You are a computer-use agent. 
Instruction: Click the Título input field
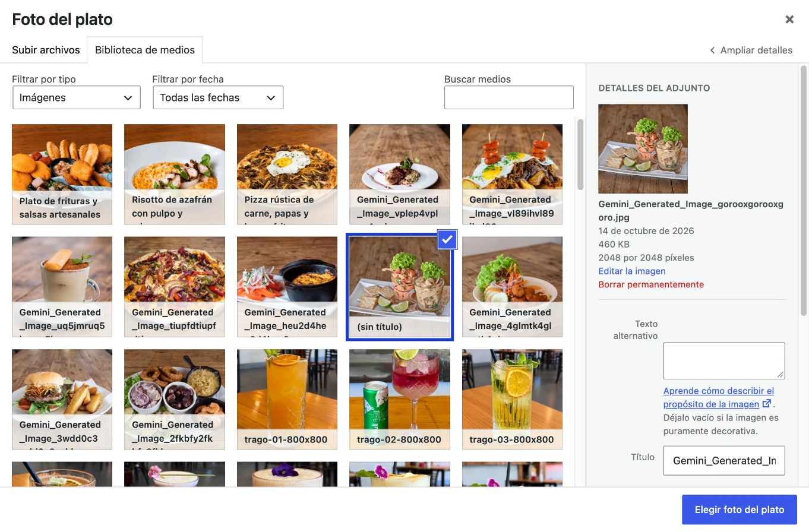point(724,460)
